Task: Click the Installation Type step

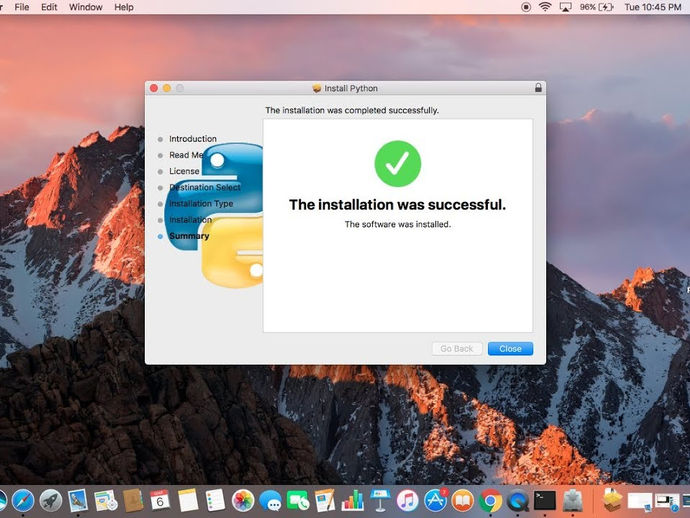Action: tap(201, 203)
